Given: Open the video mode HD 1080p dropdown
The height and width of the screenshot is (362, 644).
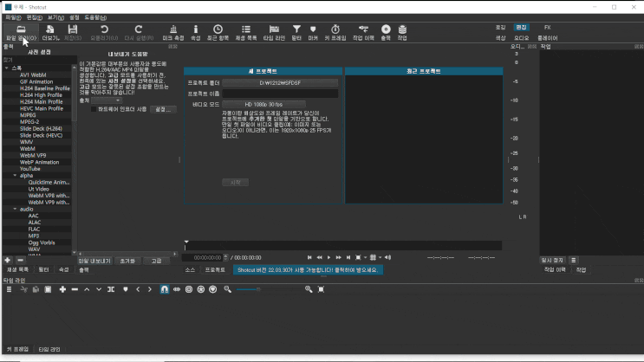Looking at the screenshot, I should pyautogui.click(x=263, y=104).
